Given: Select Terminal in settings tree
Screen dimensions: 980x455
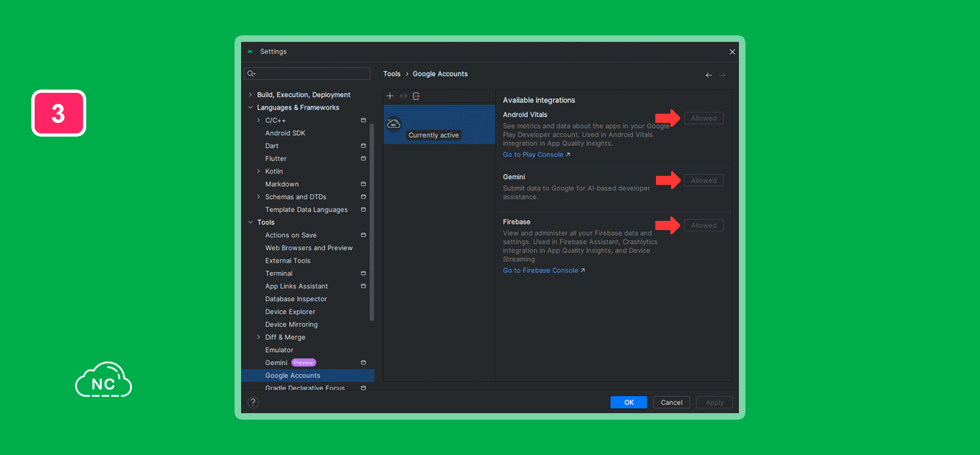Looking at the screenshot, I should click(x=279, y=273).
